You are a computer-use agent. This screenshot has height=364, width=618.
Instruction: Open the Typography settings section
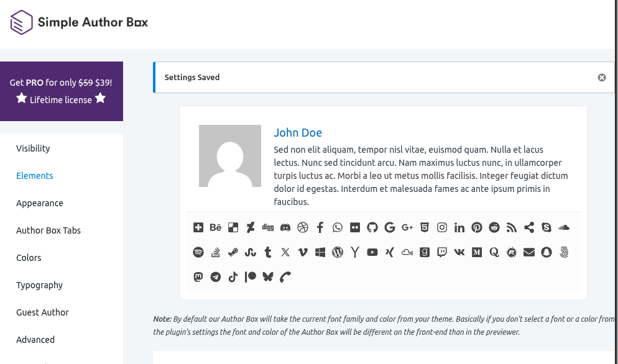(39, 285)
